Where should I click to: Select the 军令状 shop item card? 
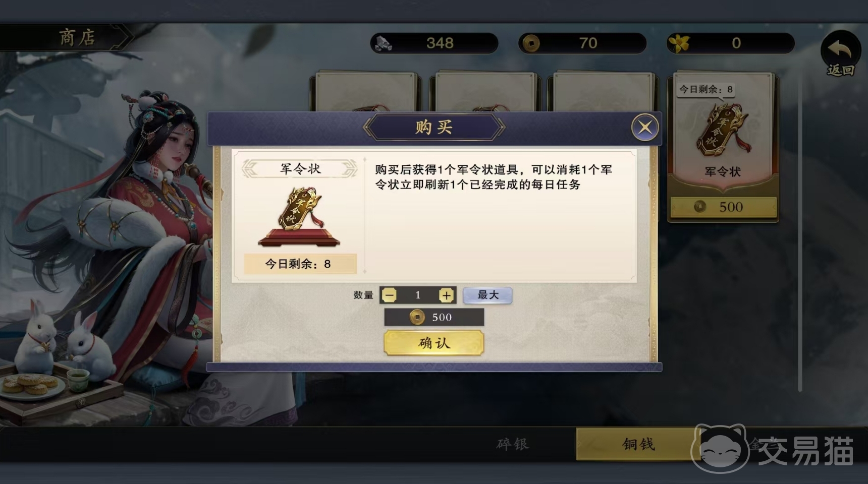(x=723, y=147)
